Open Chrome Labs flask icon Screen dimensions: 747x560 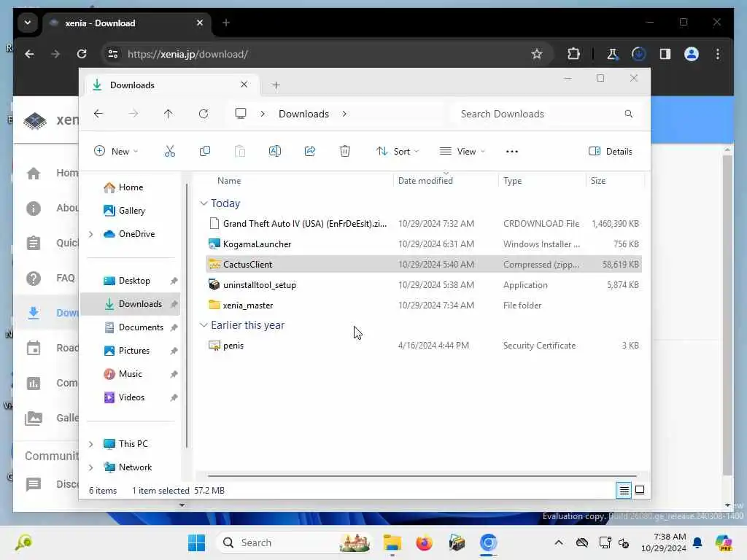pos(612,54)
